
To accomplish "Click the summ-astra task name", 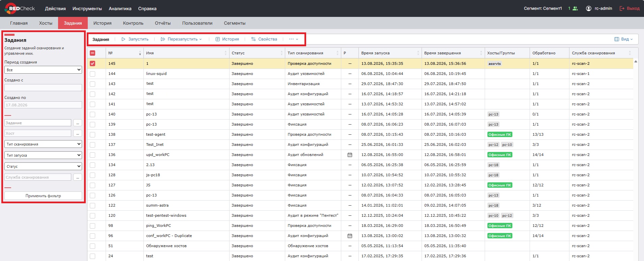I will tap(157, 205).
